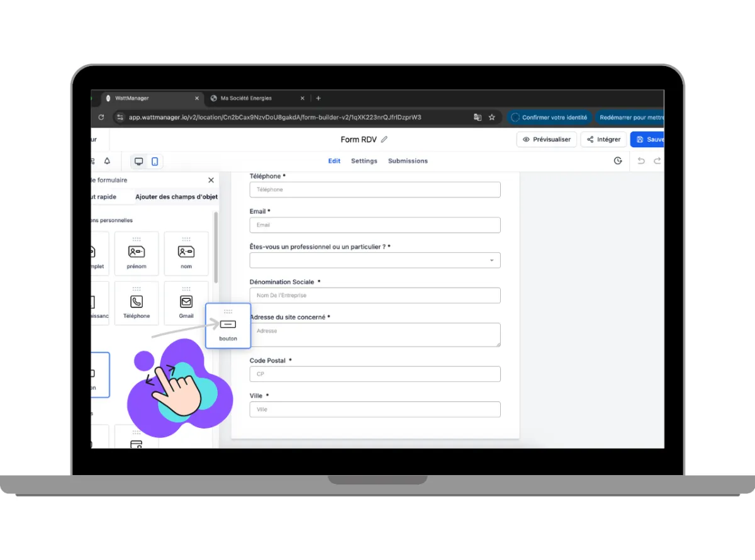Click the Adresse text area
Image resolution: width=755 pixels, height=560 pixels.
point(375,335)
